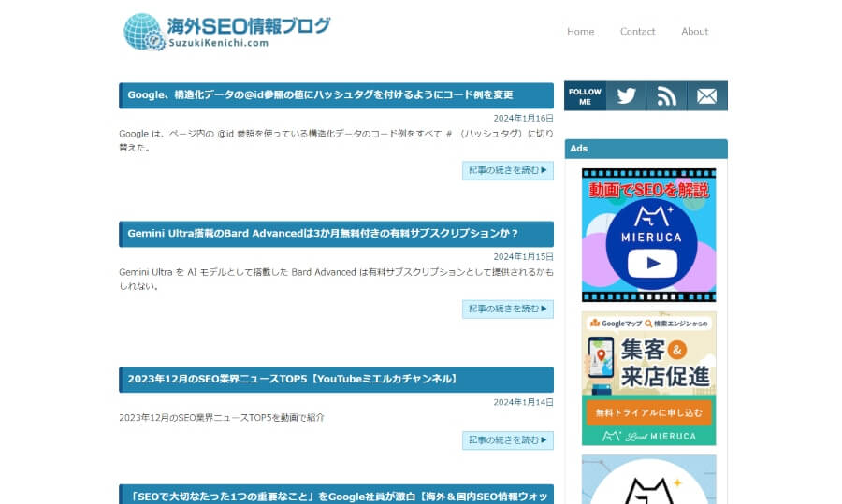Open the Twitter follow icon
This screenshot has height=504, width=842.
(x=626, y=96)
